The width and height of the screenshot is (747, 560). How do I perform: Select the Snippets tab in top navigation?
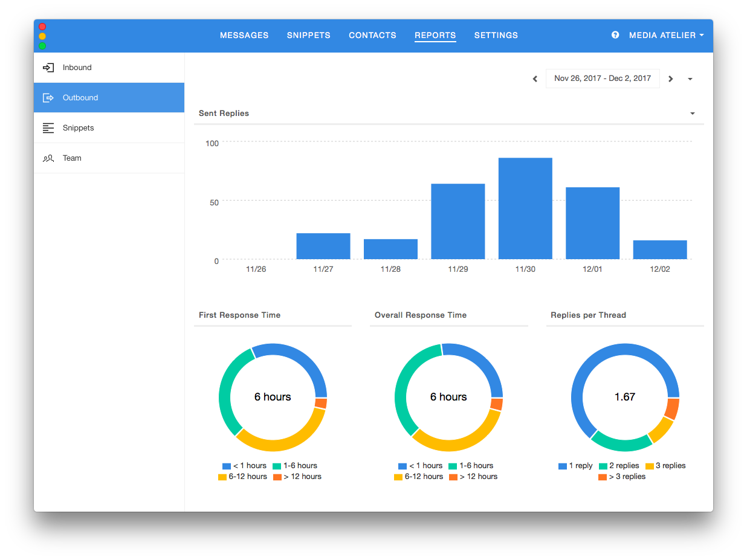pos(308,35)
